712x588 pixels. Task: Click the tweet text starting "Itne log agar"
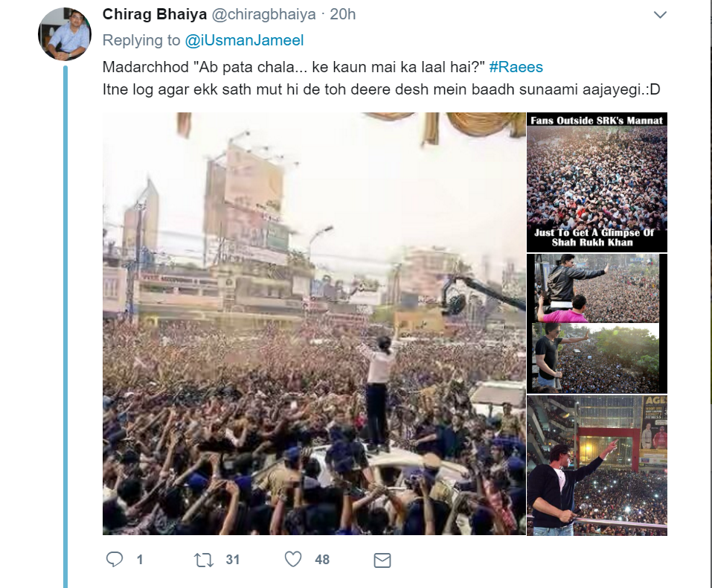(x=381, y=89)
